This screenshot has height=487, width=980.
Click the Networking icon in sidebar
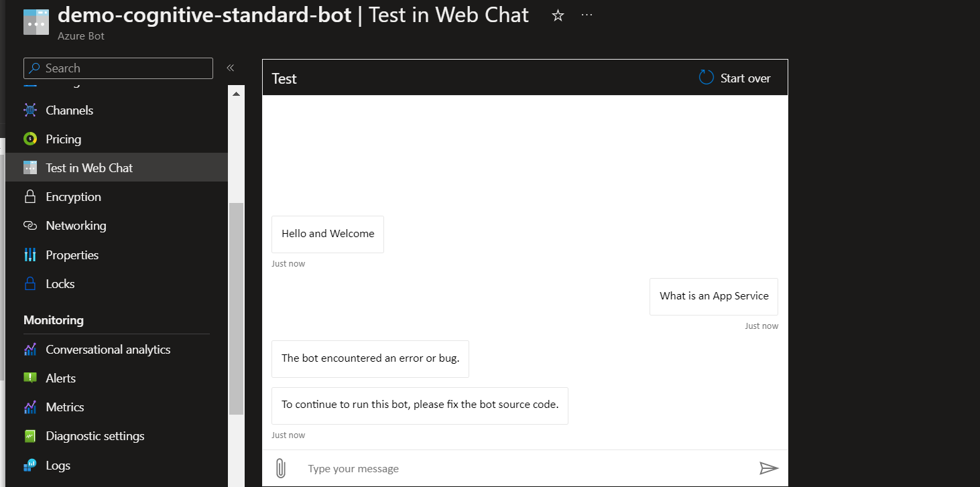coord(30,226)
